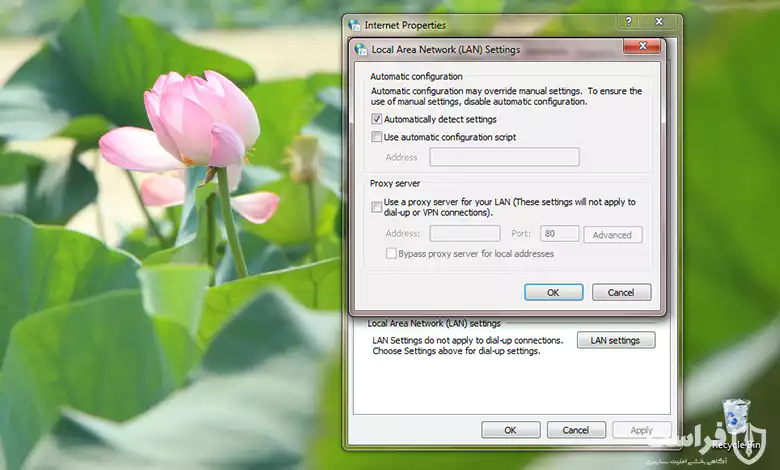
Task: Enable Use a proxy server for your LAN
Action: pos(377,207)
